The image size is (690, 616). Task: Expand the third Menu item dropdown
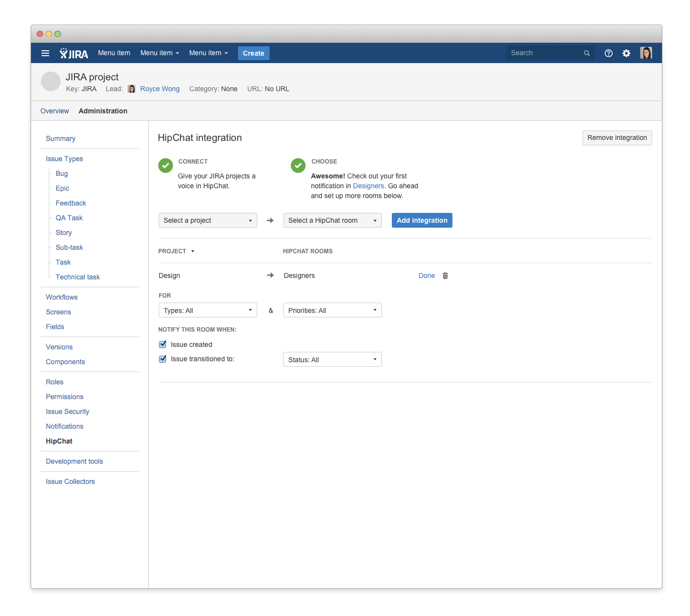pos(208,53)
